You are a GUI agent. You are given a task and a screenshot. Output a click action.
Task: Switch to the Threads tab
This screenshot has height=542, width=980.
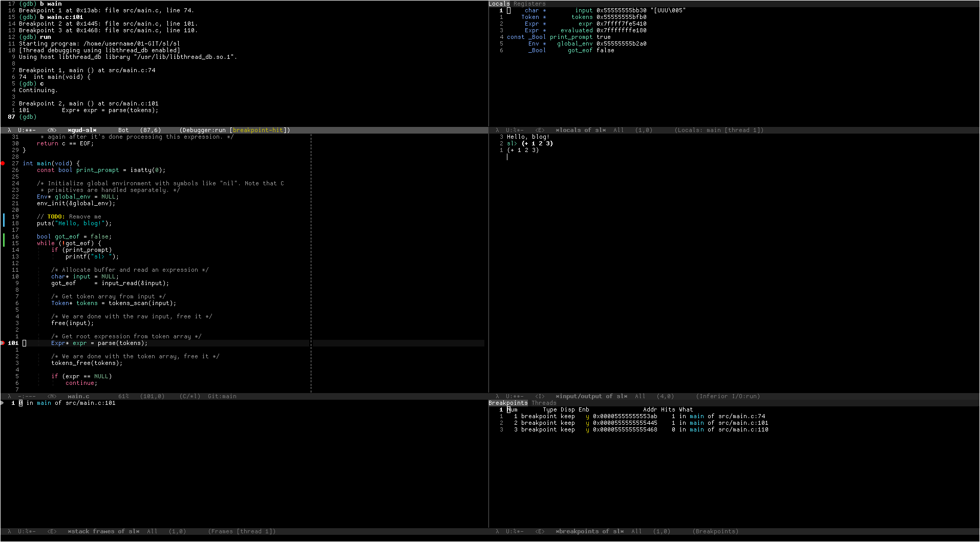pyautogui.click(x=544, y=403)
